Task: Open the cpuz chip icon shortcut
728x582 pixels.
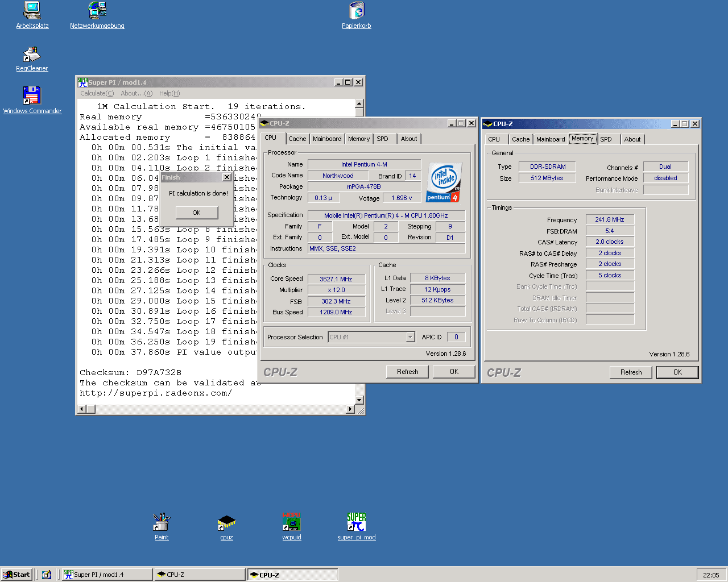Action: pos(226,522)
